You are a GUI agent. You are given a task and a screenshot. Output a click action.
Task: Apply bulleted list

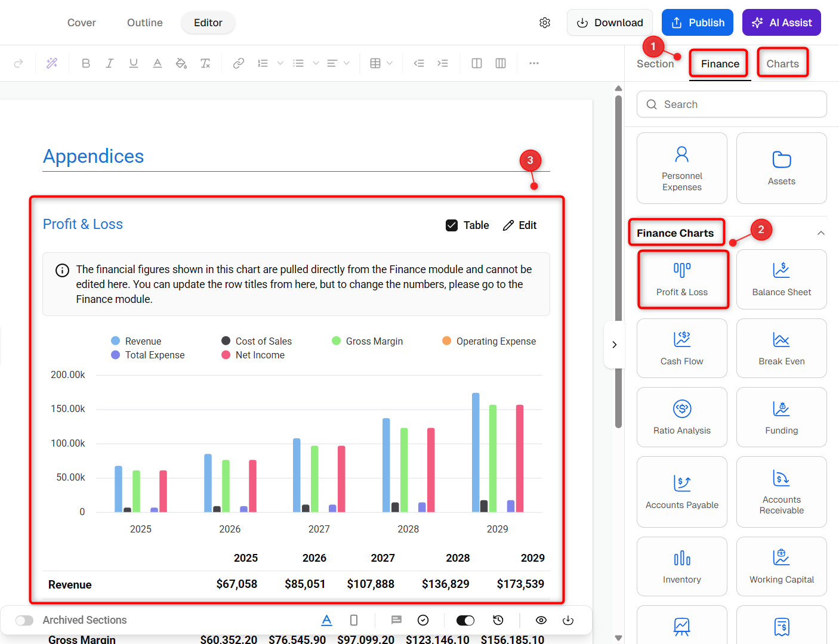click(298, 63)
